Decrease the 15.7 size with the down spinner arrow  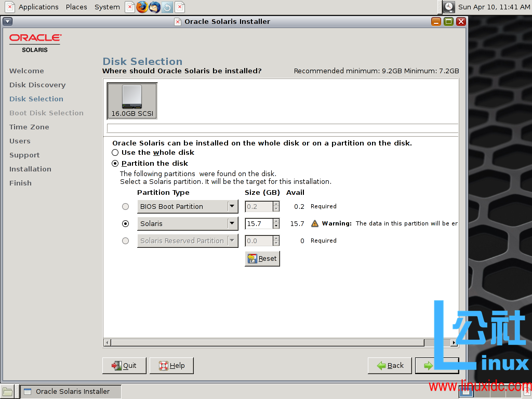(276, 227)
